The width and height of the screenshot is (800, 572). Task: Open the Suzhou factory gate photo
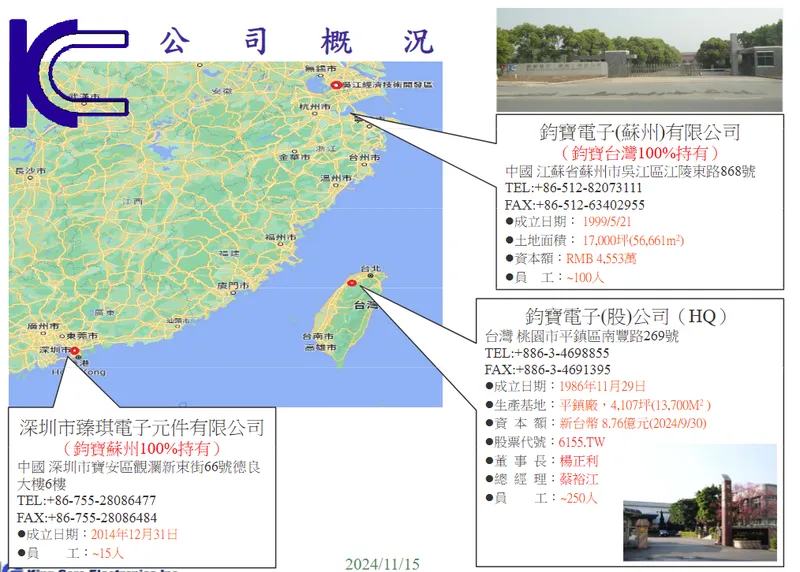tap(639, 60)
